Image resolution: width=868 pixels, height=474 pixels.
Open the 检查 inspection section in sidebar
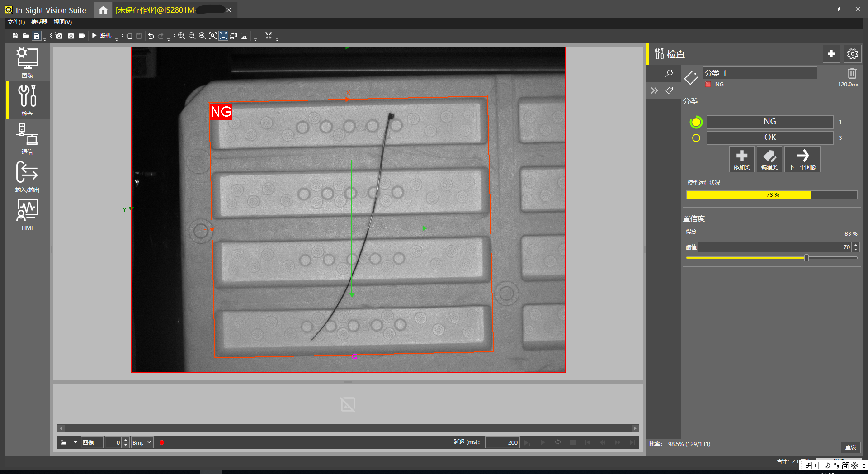pyautogui.click(x=27, y=100)
